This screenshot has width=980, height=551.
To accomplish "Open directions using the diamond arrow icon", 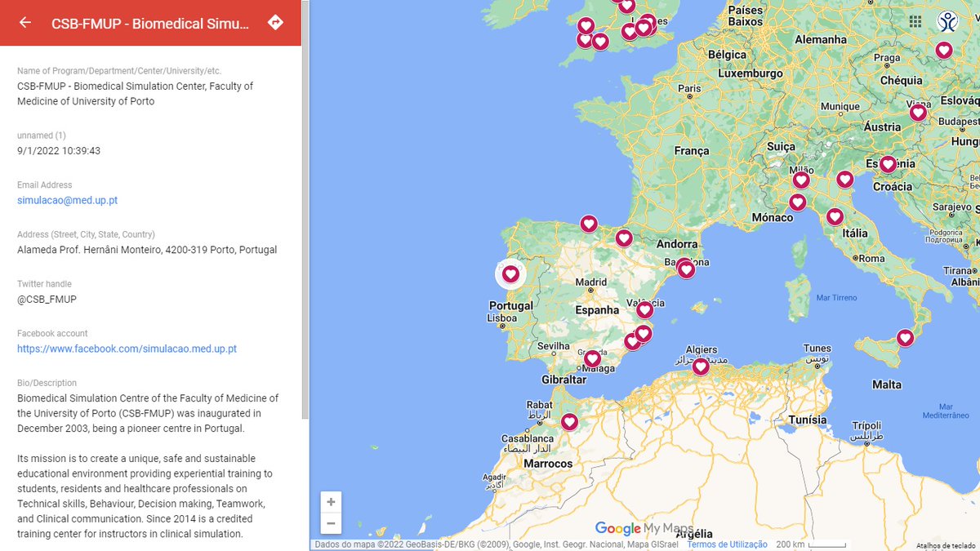I will pos(275,23).
